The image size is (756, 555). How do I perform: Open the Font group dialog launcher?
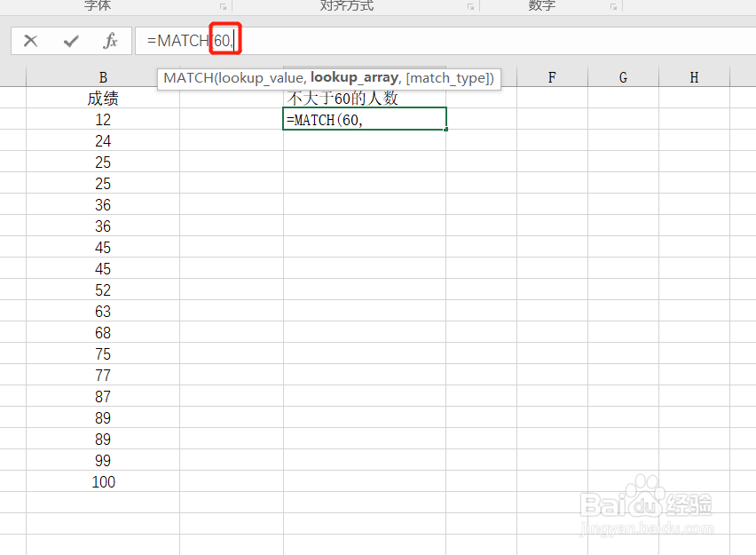point(224,7)
